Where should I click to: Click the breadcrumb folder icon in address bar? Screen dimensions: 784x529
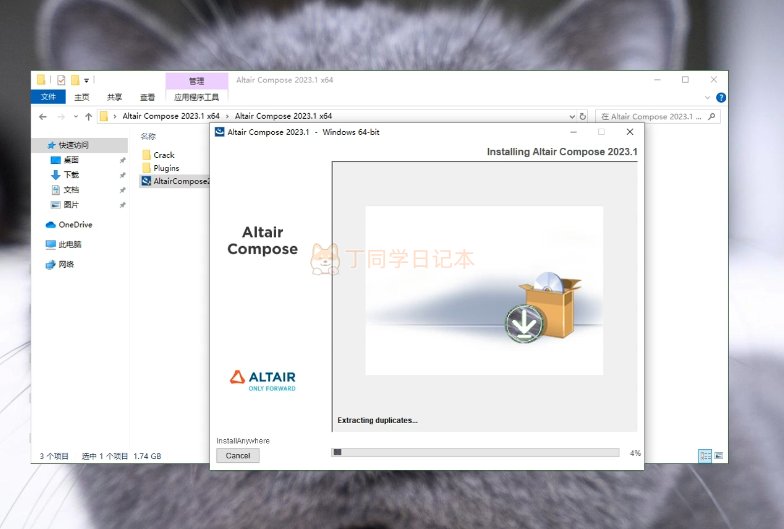tap(104, 116)
